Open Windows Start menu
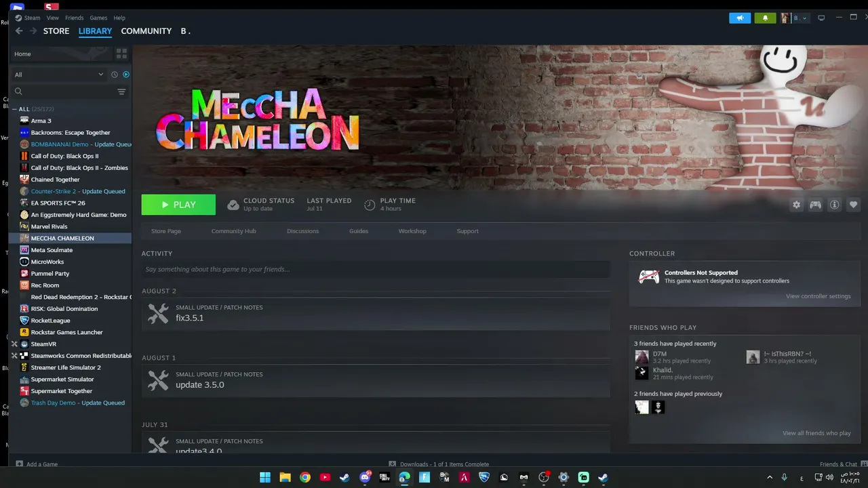The image size is (868, 488). click(x=265, y=477)
